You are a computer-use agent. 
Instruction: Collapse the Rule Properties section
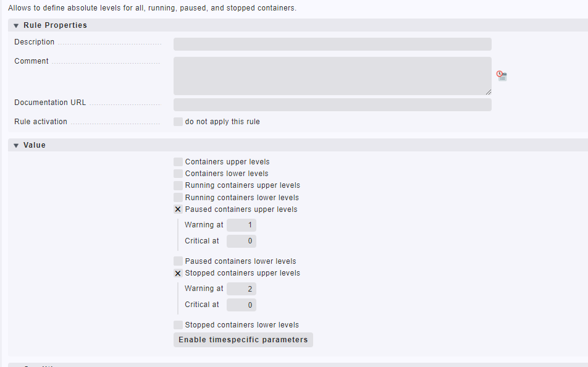[17, 26]
